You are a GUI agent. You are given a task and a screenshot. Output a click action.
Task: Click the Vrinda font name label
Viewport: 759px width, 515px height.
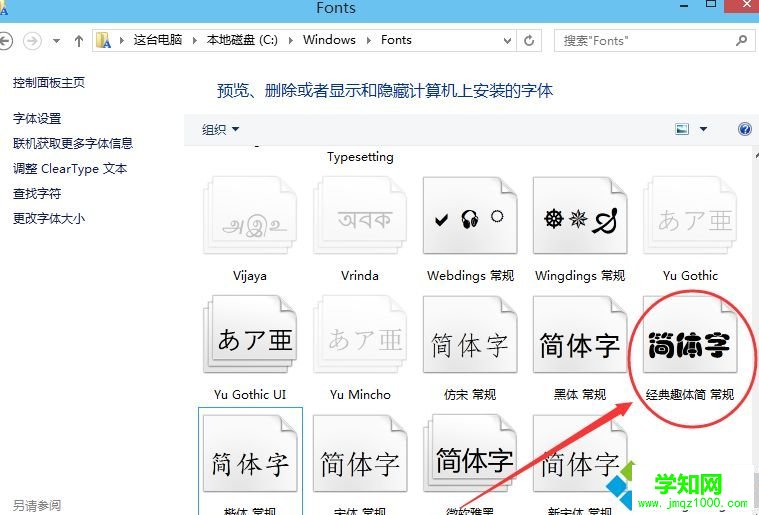coord(360,275)
